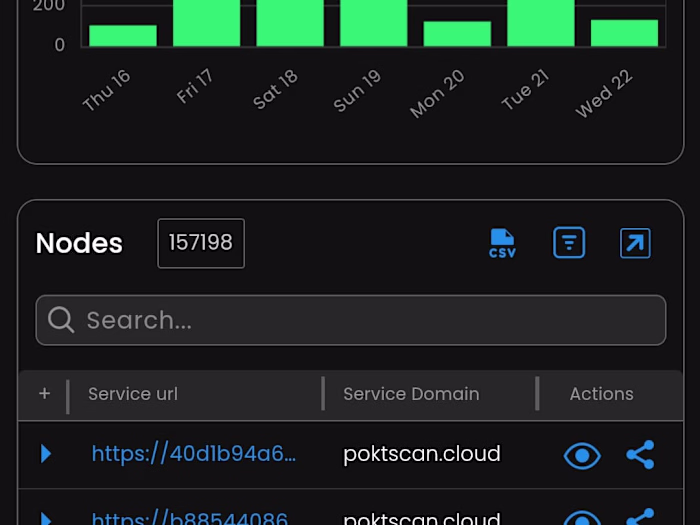The image size is (700, 525).
Task: Expand the 40d1b94a6 node row
Action: pos(46,454)
